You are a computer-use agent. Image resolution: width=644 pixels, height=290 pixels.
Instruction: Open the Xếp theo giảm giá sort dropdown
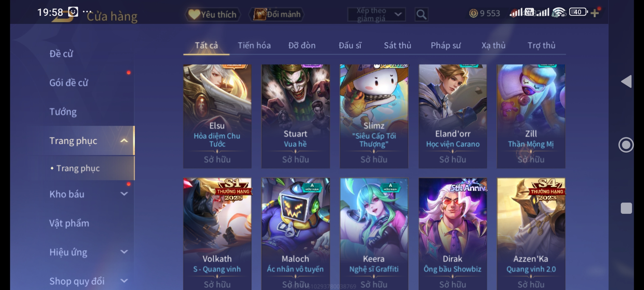tap(376, 14)
